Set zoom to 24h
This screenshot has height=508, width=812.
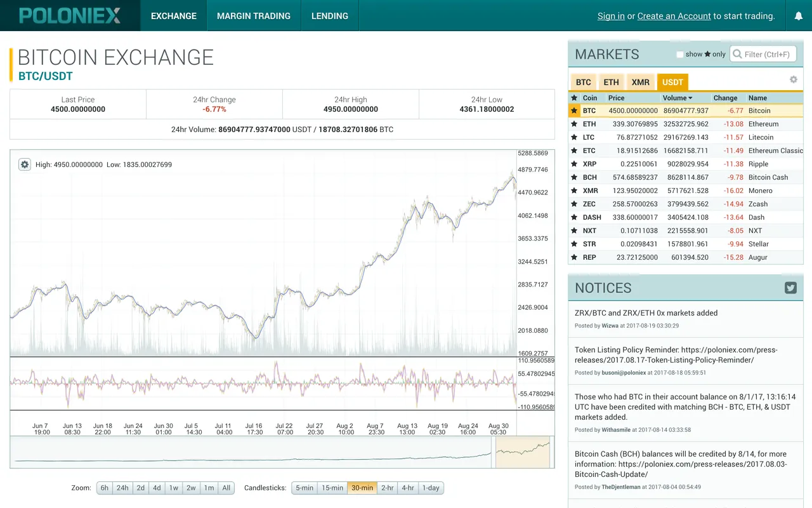tap(122, 488)
